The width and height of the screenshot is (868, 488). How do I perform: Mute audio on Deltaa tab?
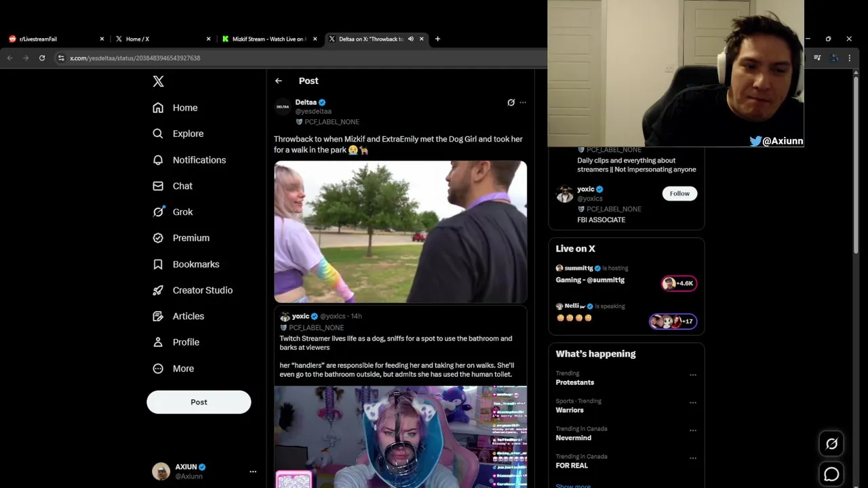point(410,39)
